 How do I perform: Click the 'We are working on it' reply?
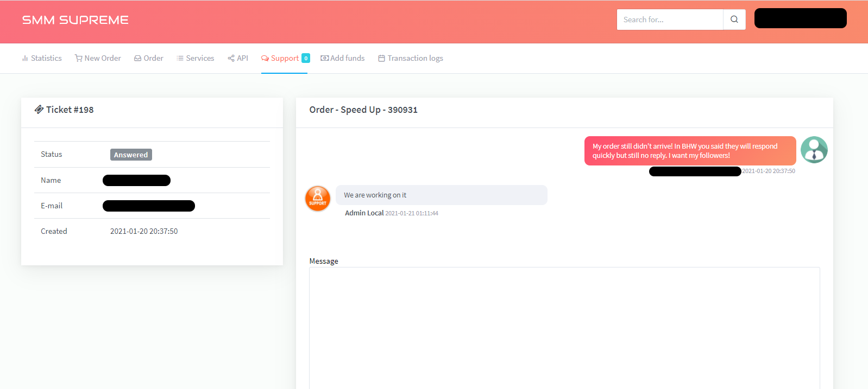click(x=441, y=195)
